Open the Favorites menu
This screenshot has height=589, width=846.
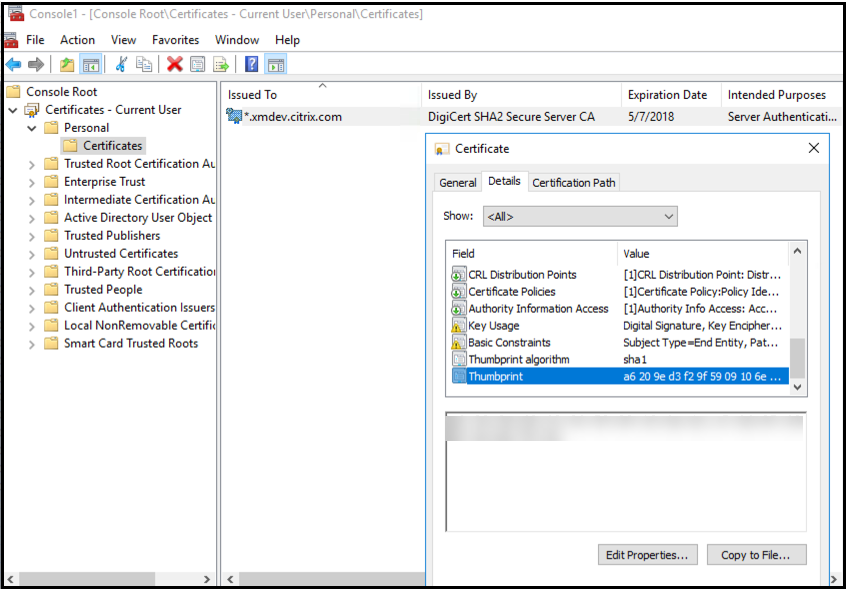click(x=175, y=40)
